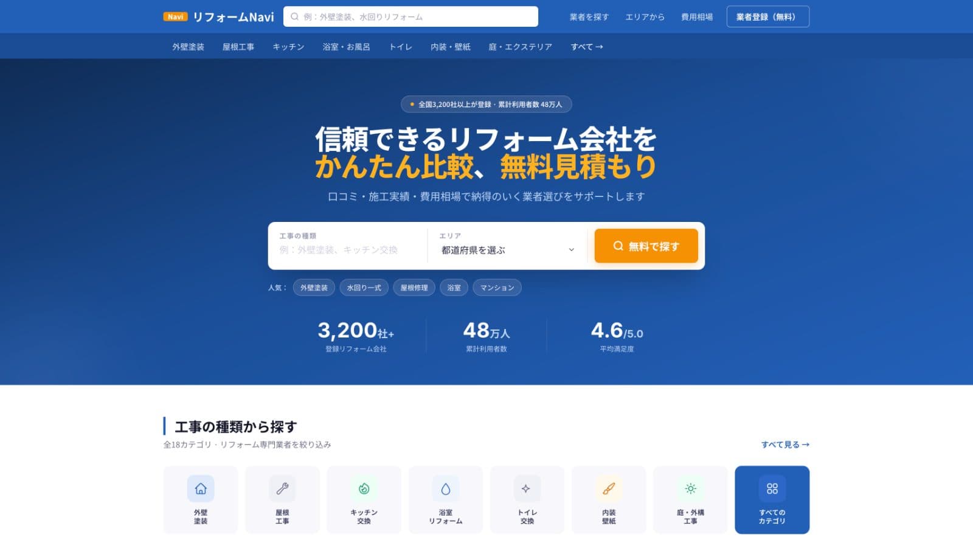Select the 外壁塗装 popular tag
The width and height of the screenshot is (973, 560).
(x=314, y=288)
